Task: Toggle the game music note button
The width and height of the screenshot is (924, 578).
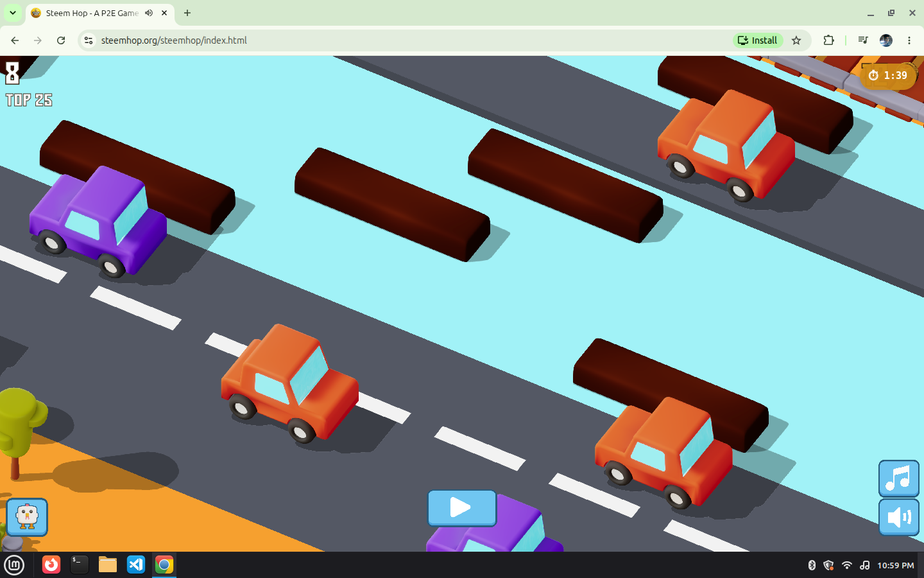Action: [x=898, y=478]
